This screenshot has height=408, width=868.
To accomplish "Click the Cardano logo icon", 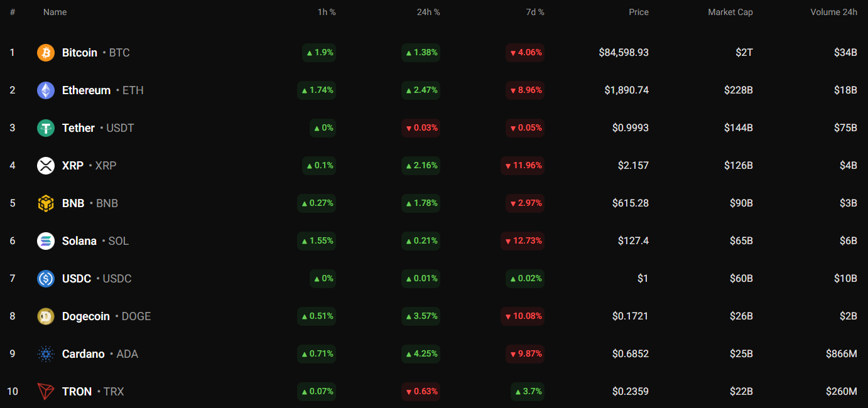I will [46, 354].
